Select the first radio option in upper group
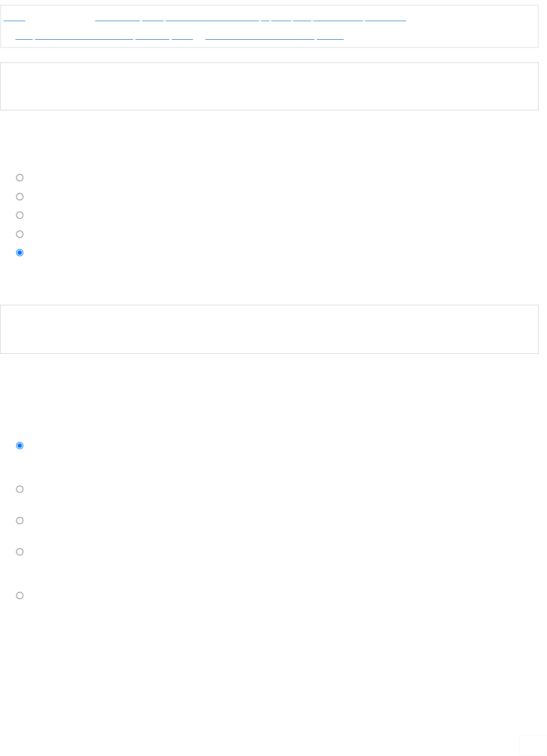The height and width of the screenshot is (756, 547). (20, 178)
